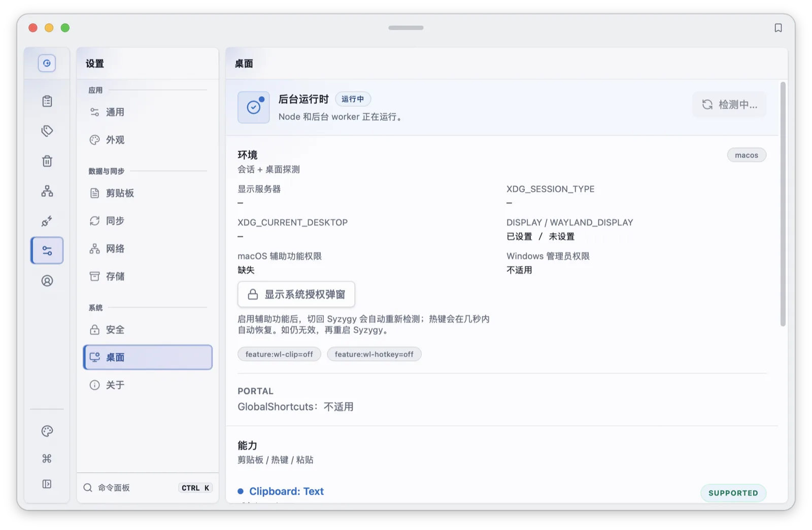Viewport: 812px width, 530px height.
Task: Open the user account icon in the sidebar
Action: click(x=47, y=280)
